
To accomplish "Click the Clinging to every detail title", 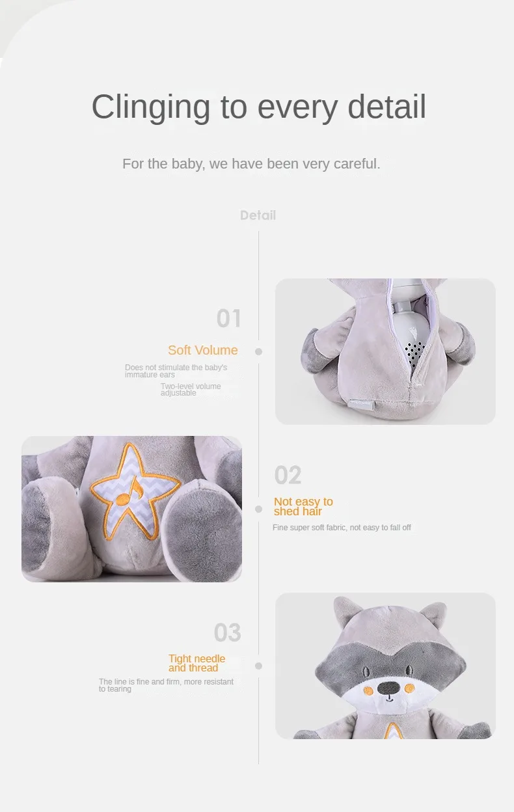I will 259,107.
